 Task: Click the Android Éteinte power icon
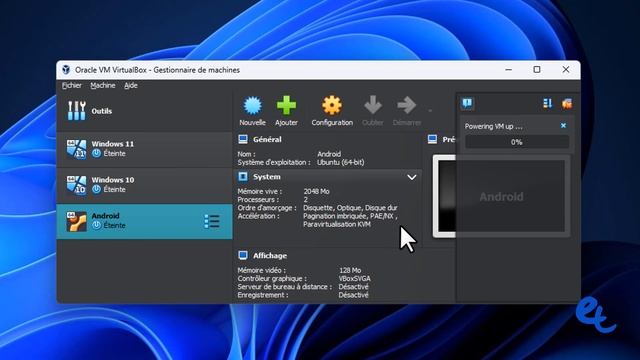pos(96,225)
